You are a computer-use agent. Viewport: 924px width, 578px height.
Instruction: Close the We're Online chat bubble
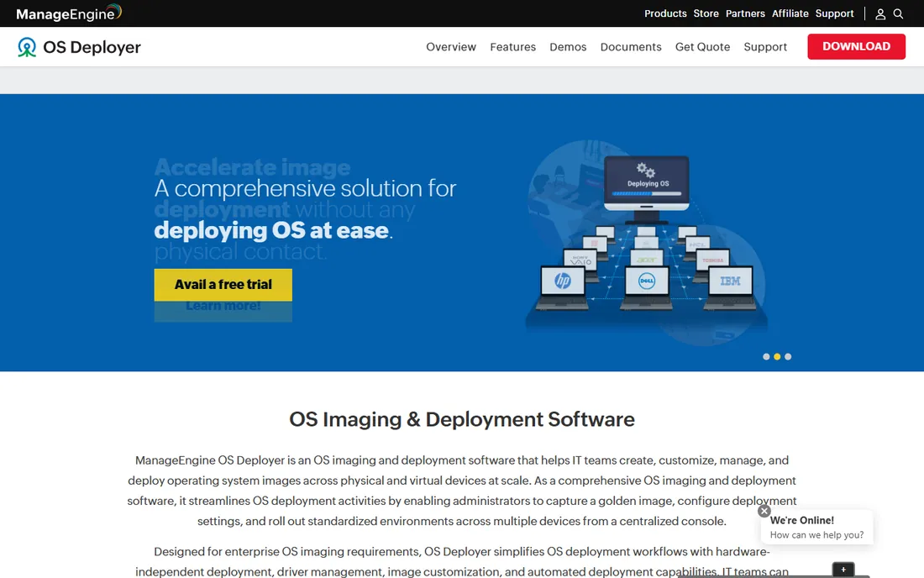[x=764, y=511]
